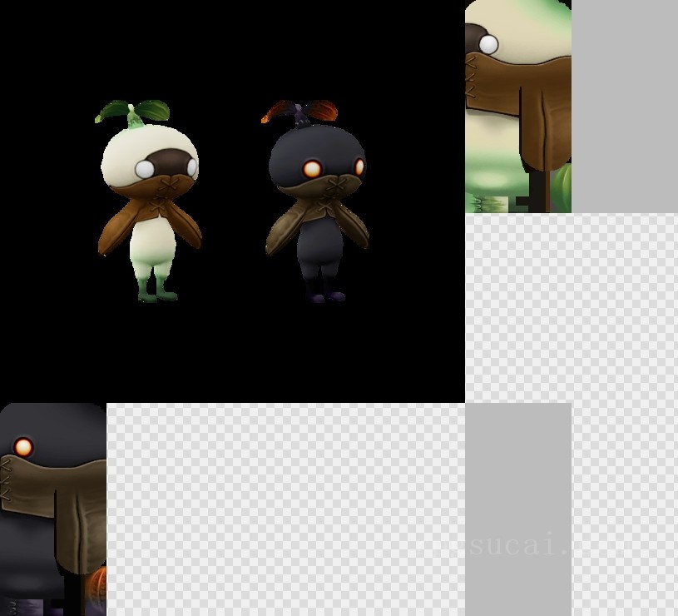678x616 pixels.
Task: Click the checkered transparent area at bottom center
Action: click(x=285, y=509)
